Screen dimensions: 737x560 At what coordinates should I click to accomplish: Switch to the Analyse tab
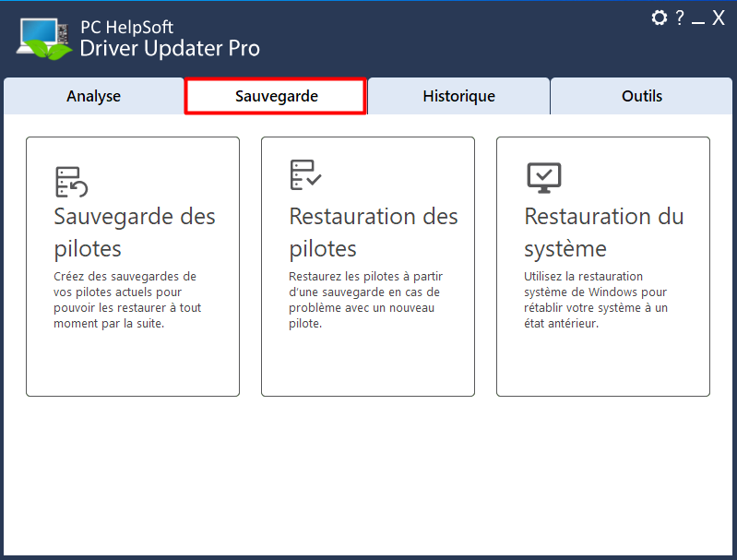[x=93, y=96]
